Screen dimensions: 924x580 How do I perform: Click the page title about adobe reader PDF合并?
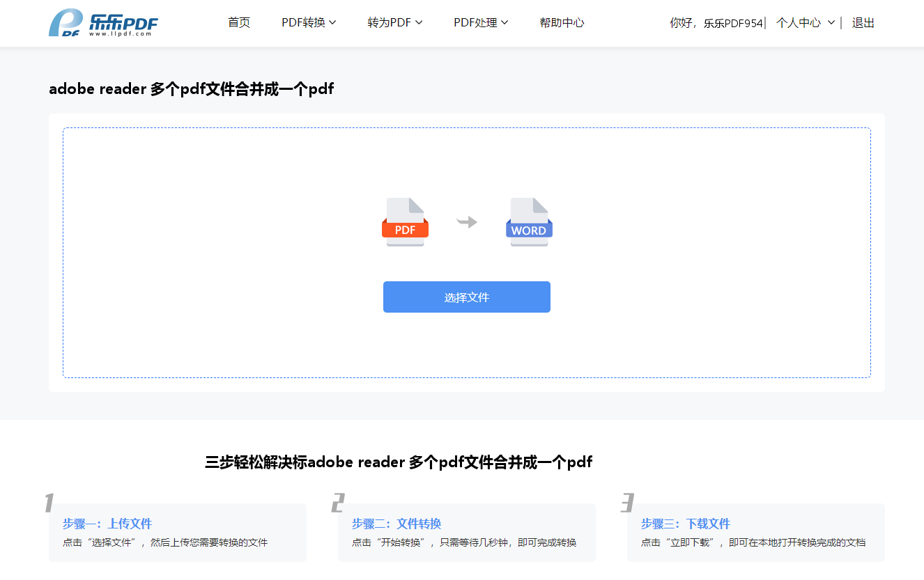[192, 89]
